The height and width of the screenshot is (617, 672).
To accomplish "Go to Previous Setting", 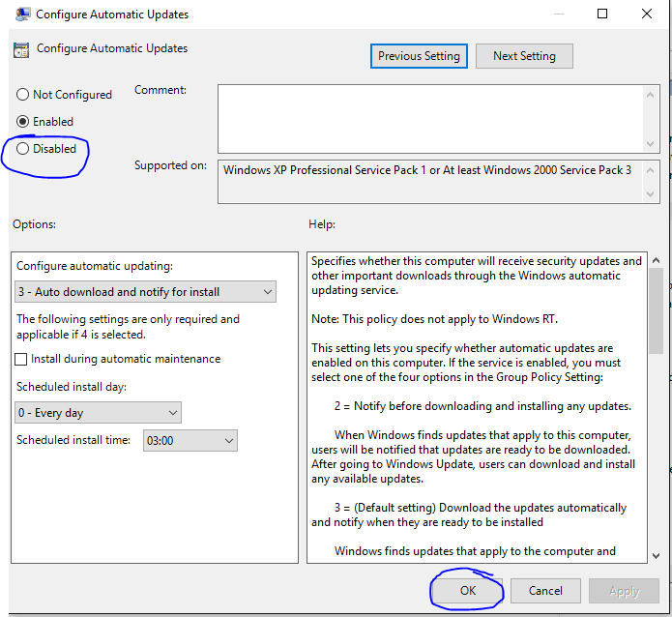I will (419, 56).
